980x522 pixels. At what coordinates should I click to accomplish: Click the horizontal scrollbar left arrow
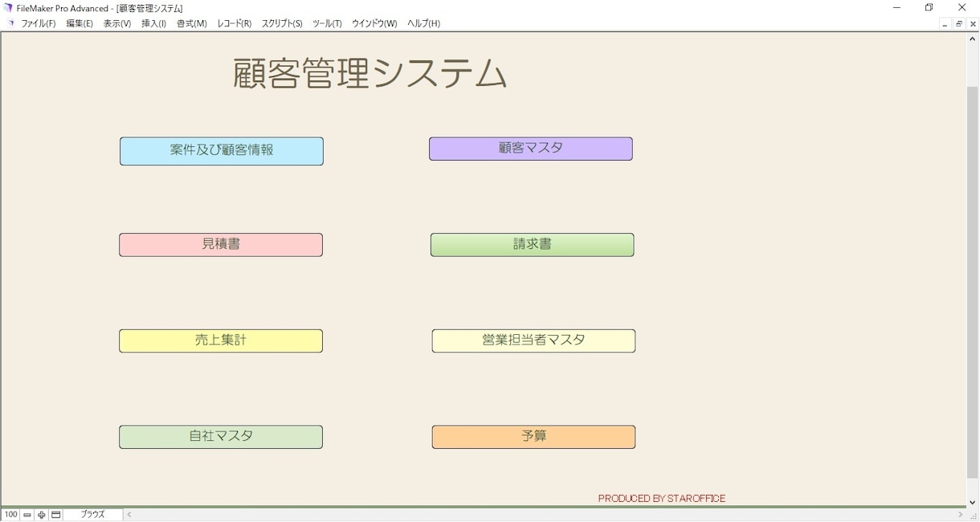[129, 515]
